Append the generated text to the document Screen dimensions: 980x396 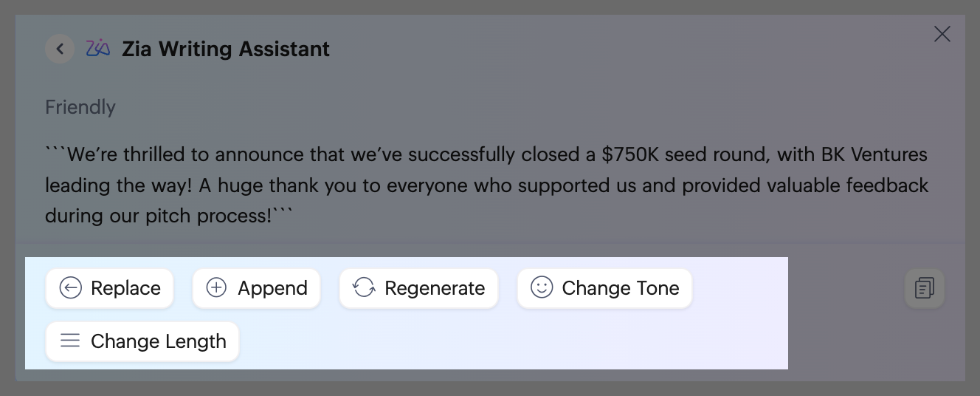tap(256, 288)
